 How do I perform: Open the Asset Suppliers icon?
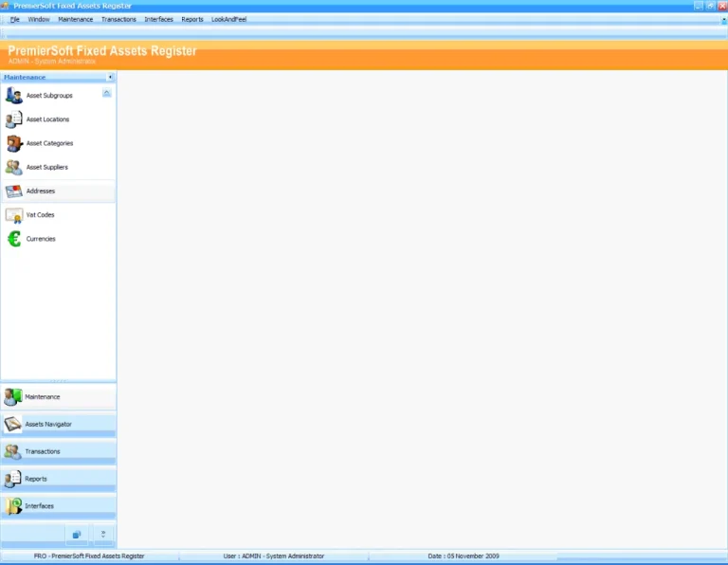point(14,167)
